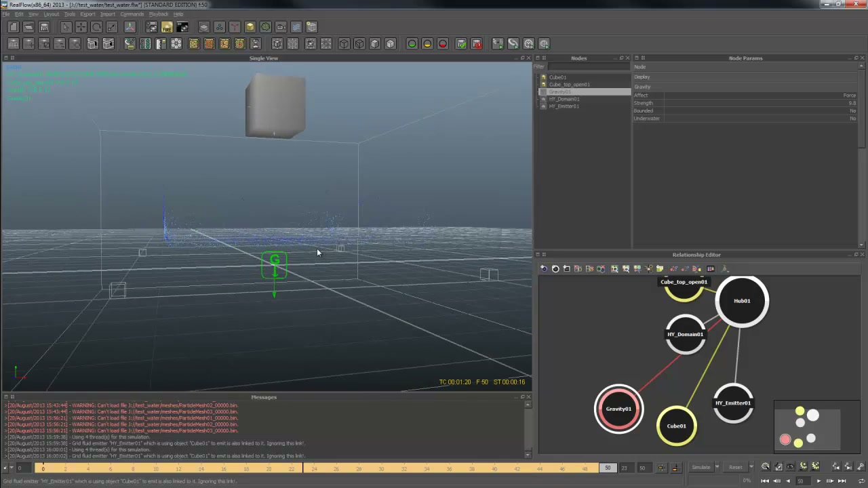The width and height of the screenshot is (868, 488).
Task: Click the New Project icon
Action: (13, 27)
